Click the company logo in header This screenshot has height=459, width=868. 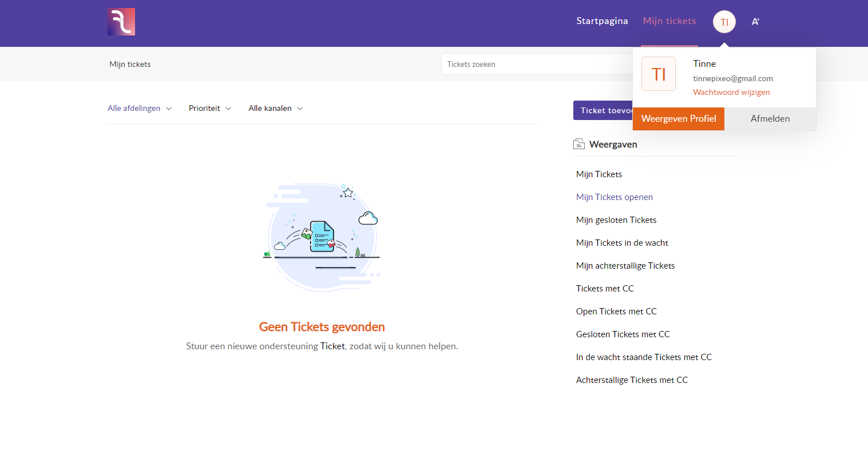[121, 22]
